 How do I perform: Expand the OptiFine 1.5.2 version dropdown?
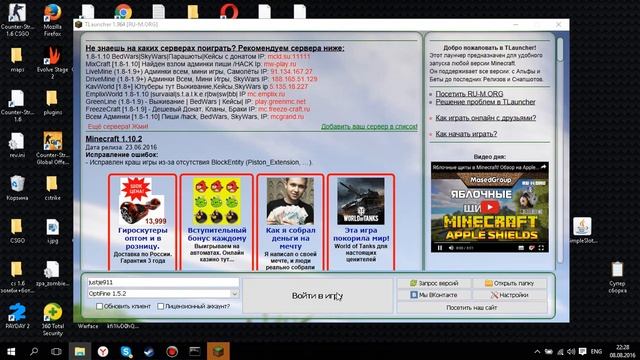[234, 293]
